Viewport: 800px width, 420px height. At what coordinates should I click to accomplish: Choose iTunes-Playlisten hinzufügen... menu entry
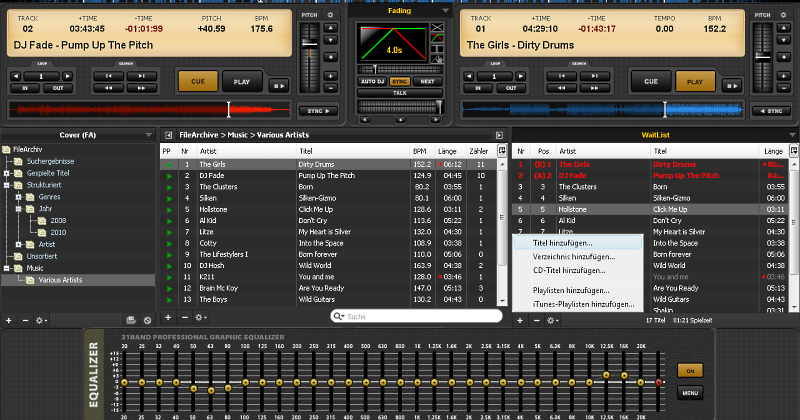click(x=577, y=304)
